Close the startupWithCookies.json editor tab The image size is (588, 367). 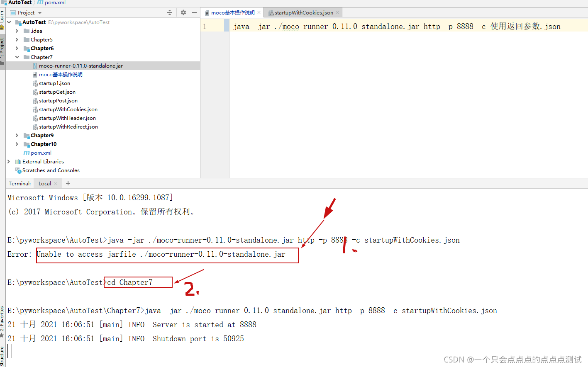coord(337,12)
